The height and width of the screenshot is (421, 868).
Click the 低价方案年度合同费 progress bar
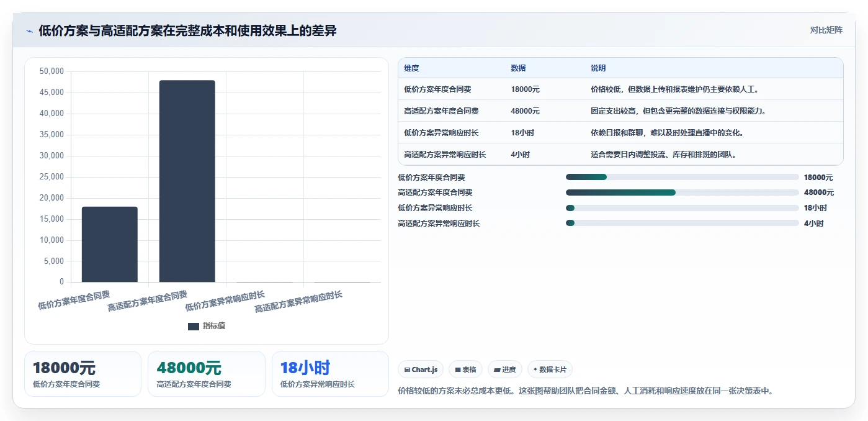[x=682, y=177]
